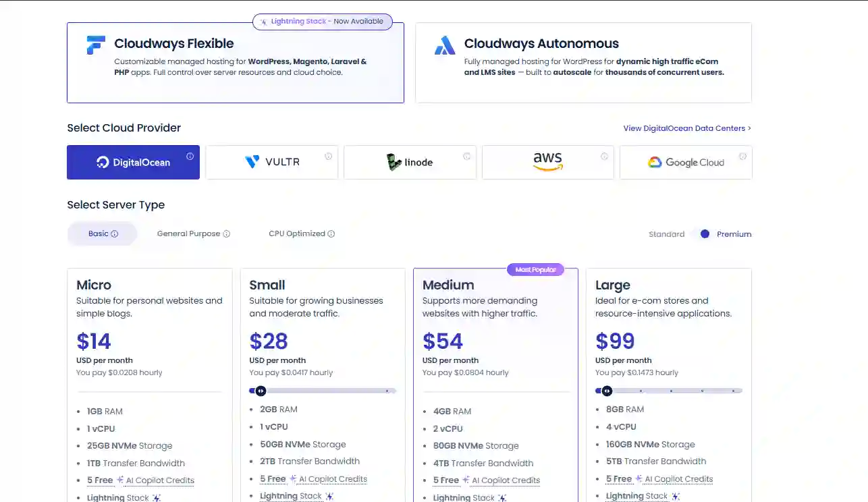868x502 pixels.
Task: Click the info icon on DigitalOcean button
Action: [x=190, y=156]
